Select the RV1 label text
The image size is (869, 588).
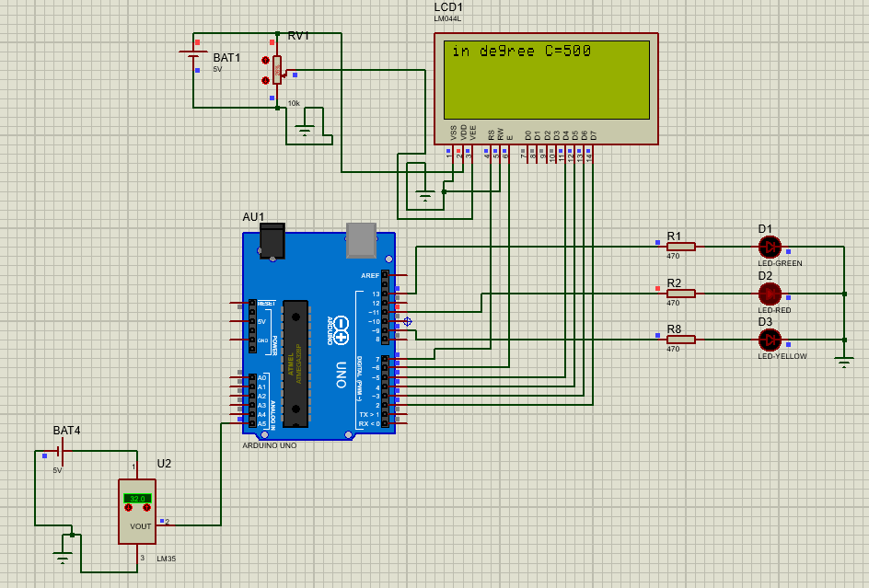298,36
